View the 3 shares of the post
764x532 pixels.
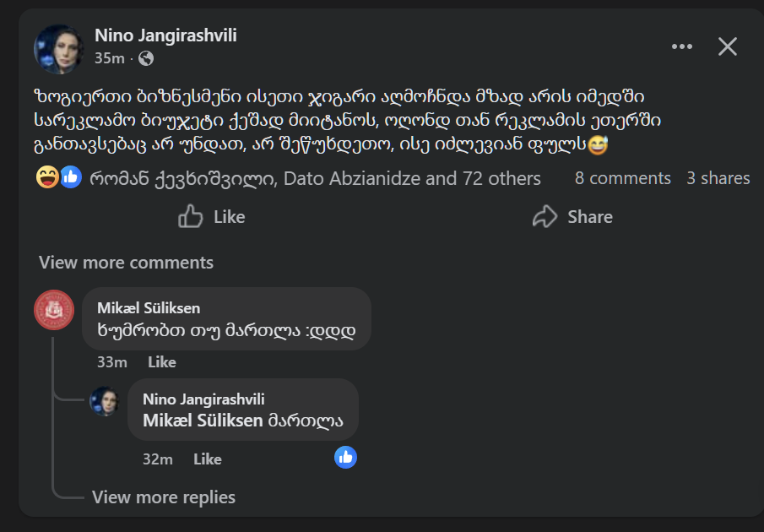[718, 177]
